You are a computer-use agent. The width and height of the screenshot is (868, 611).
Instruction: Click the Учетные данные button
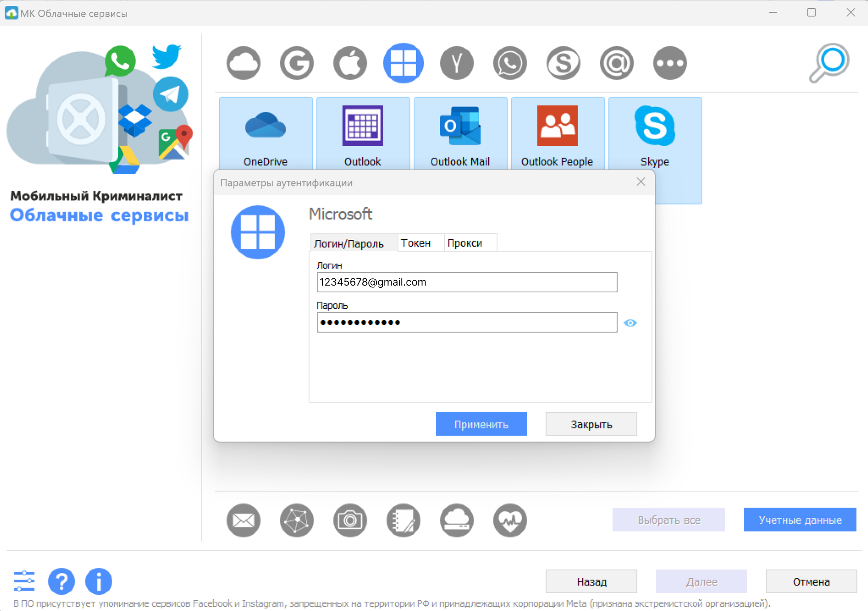(800, 520)
